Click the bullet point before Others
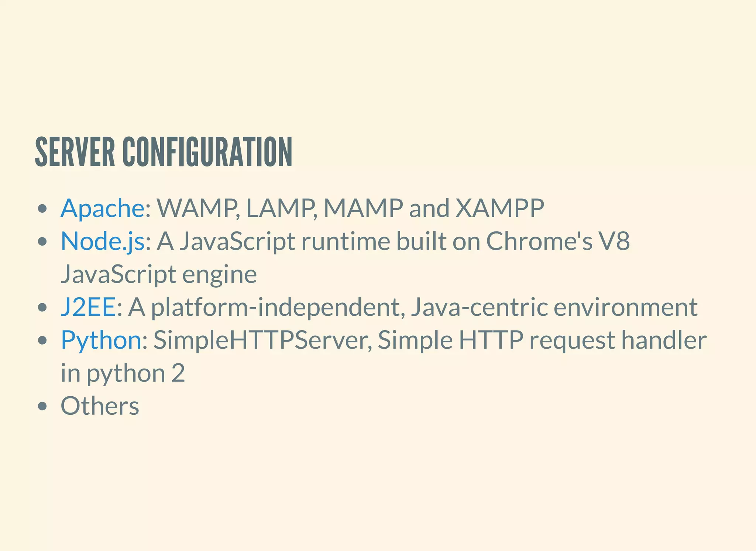Screen dimensions: 756x551 [x=43, y=407]
